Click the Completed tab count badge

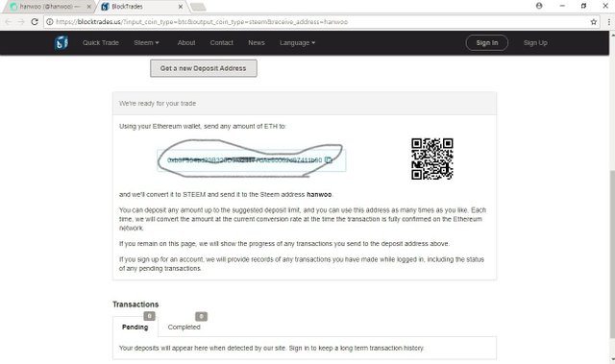[201, 316]
